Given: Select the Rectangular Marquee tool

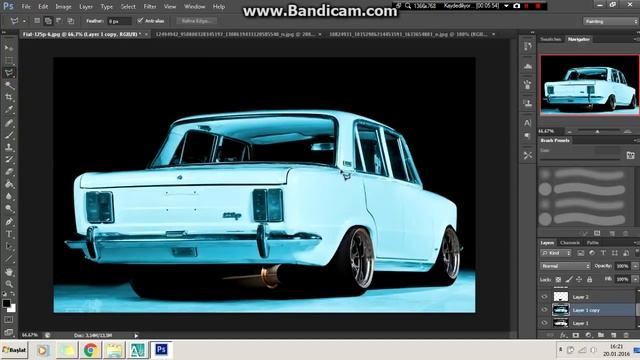Looking at the screenshot, I should click(x=9, y=60).
